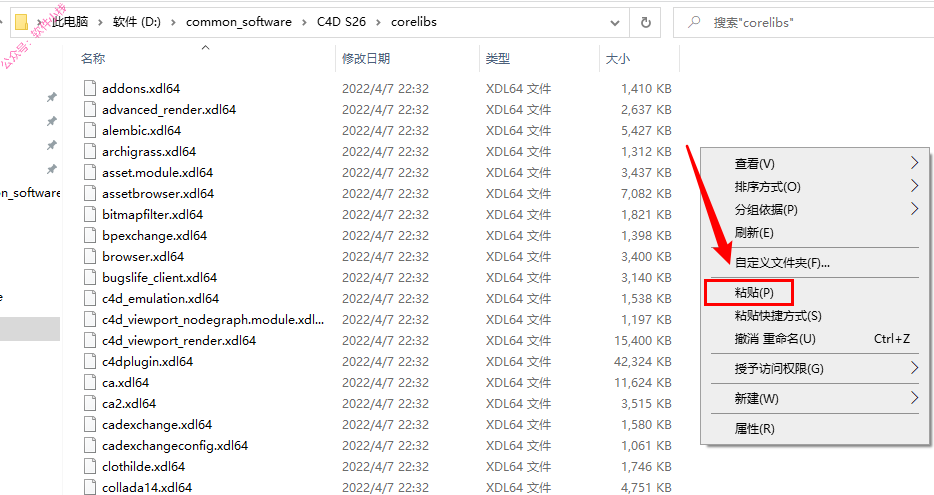Click the c4d_viewport_render.xdl64 file icon
Image resolution: width=934 pixels, height=495 pixels.
click(x=90, y=340)
